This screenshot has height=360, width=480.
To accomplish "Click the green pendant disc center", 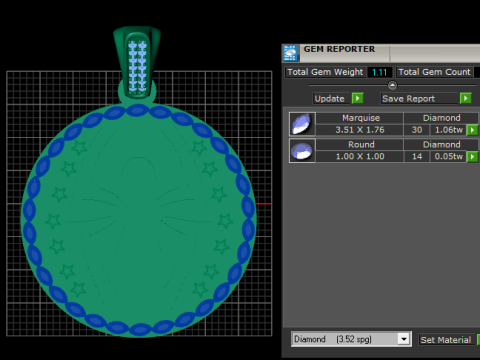I will [x=138, y=220].
